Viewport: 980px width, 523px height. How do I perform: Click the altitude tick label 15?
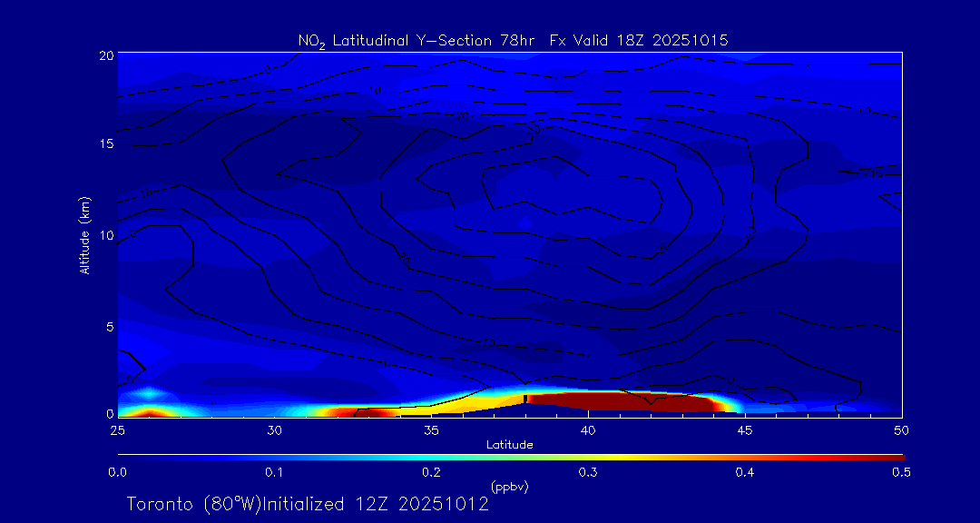[x=106, y=143]
